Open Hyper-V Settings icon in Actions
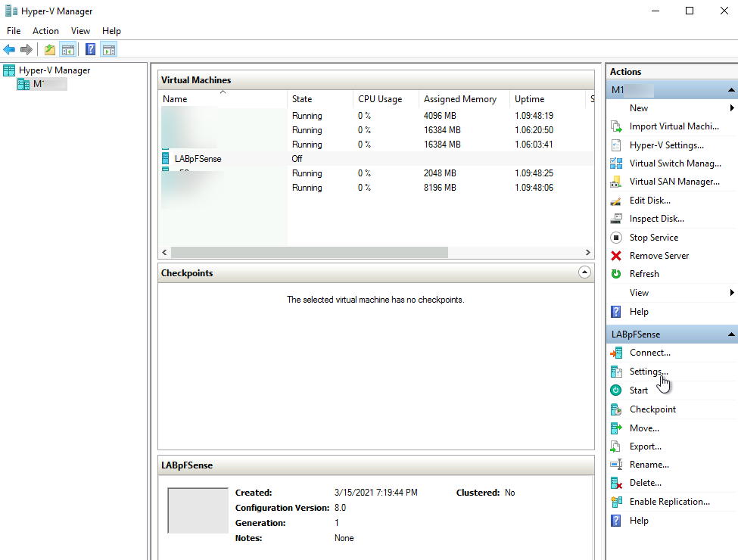 coord(616,145)
